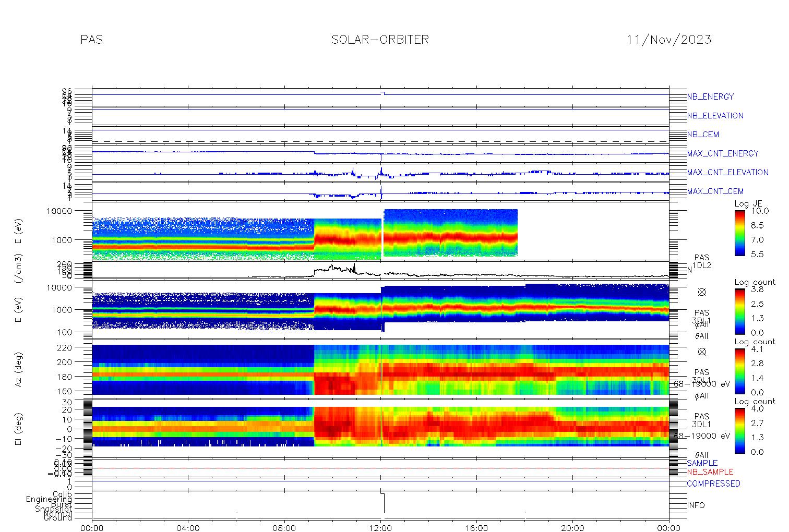Click the 12:00 time tick label
This screenshot has height=532, width=789.
tap(380, 528)
